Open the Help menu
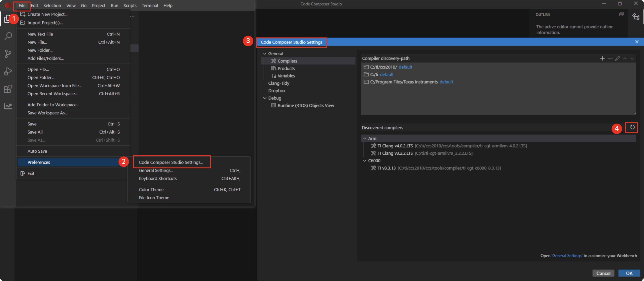The image size is (644, 281). pos(168,5)
